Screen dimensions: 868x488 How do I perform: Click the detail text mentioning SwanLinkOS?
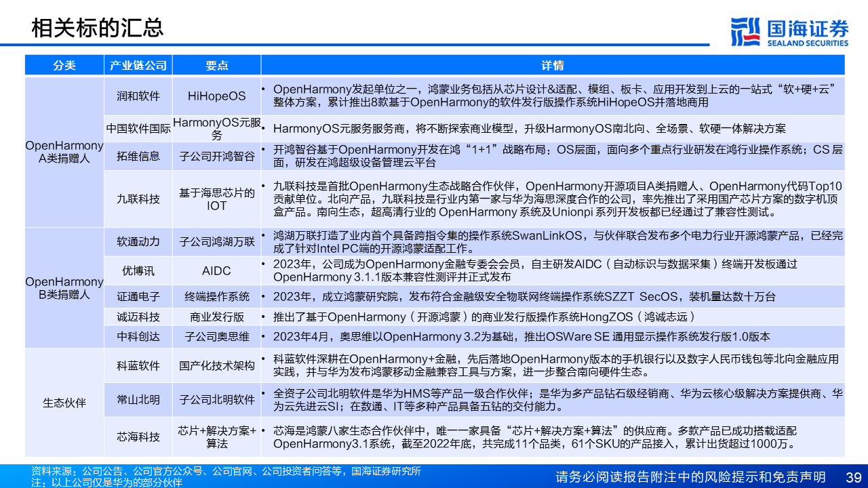pyautogui.click(x=558, y=242)
